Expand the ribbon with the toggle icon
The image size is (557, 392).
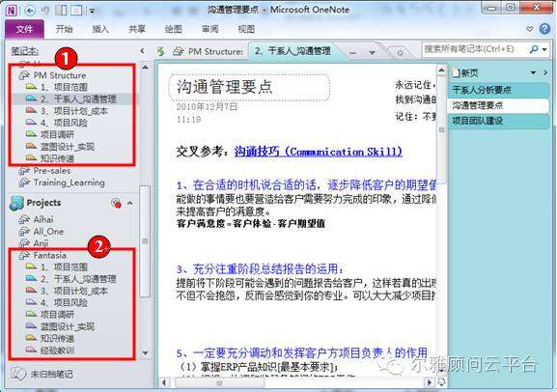(x=530, y=29)
